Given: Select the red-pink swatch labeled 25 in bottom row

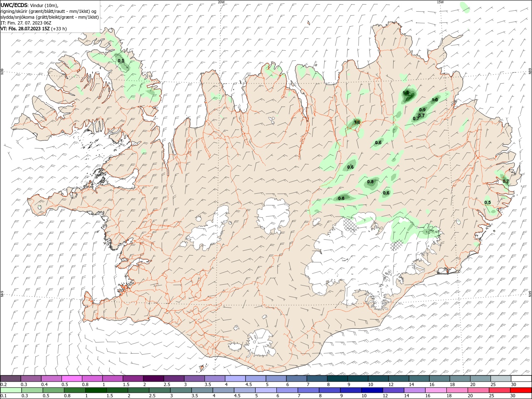Looking at the screenshot, I should coord(500,390).
